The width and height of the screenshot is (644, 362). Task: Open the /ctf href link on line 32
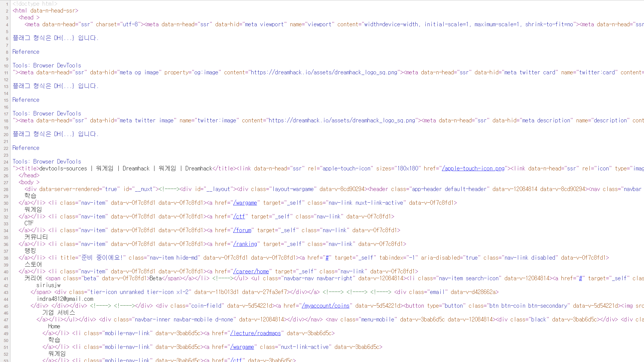[x=239, y=217]
